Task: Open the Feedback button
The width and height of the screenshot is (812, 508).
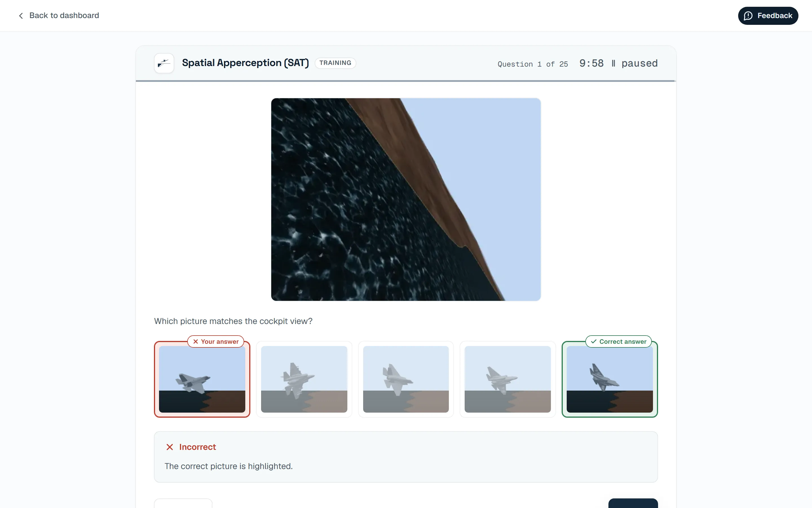Action: pyautogui.click(x=768, y=16)
